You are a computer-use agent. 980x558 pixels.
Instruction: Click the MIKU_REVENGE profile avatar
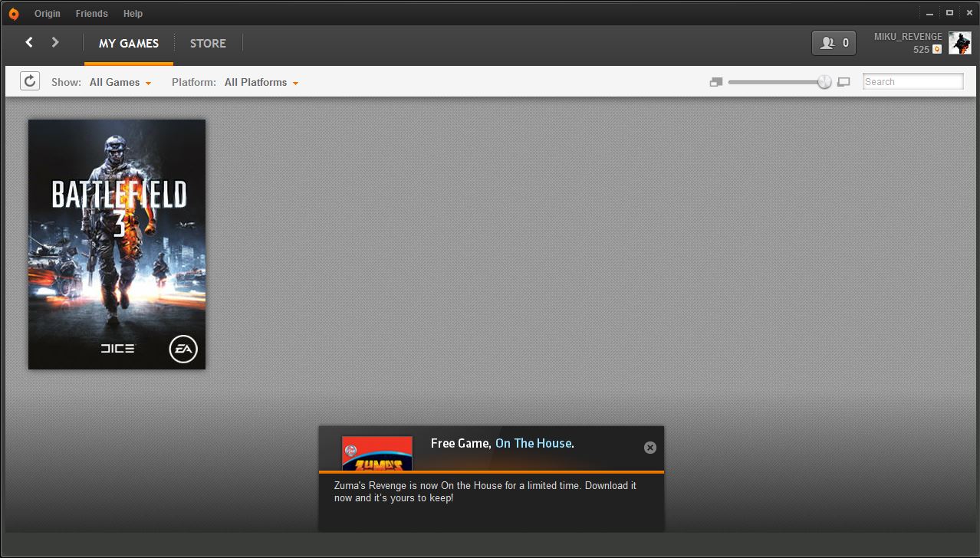coord(959,43)
